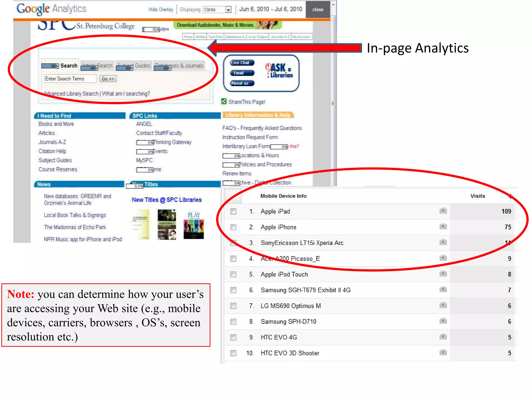This screenshot has height=399, width=532.
Task: Open The Madonnas of Echo Park link
Action: 75,227
